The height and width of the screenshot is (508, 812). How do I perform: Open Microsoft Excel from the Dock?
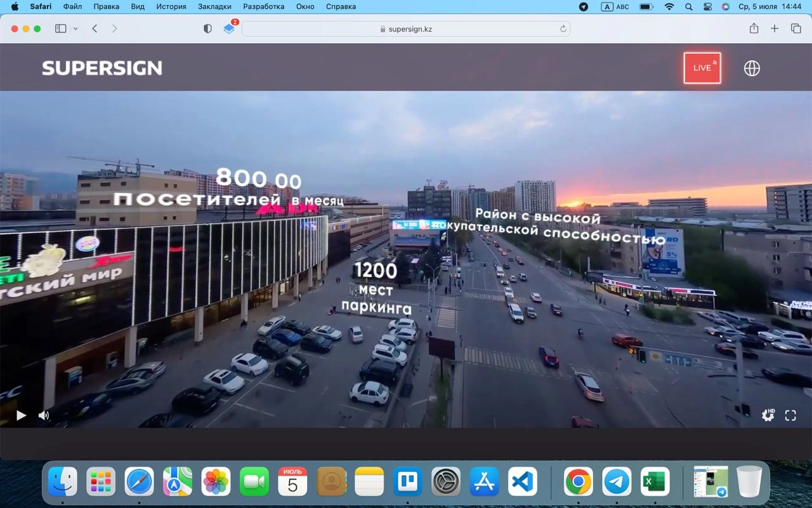pyautogui.click(x=655, y=482)
